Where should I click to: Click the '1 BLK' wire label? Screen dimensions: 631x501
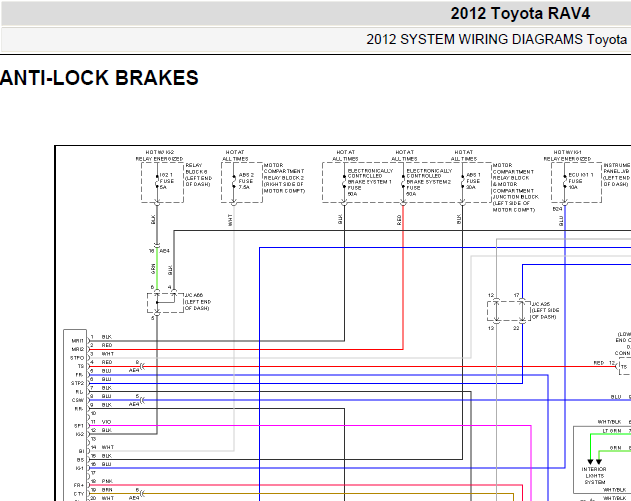pos(101,337)
